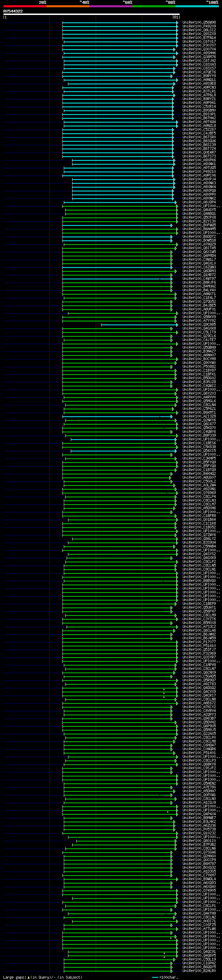The width and height of the screenshot is (222, 980).
Task: Click the cyan alignment bar for UniRef100_C6T017
Action: 120,41
